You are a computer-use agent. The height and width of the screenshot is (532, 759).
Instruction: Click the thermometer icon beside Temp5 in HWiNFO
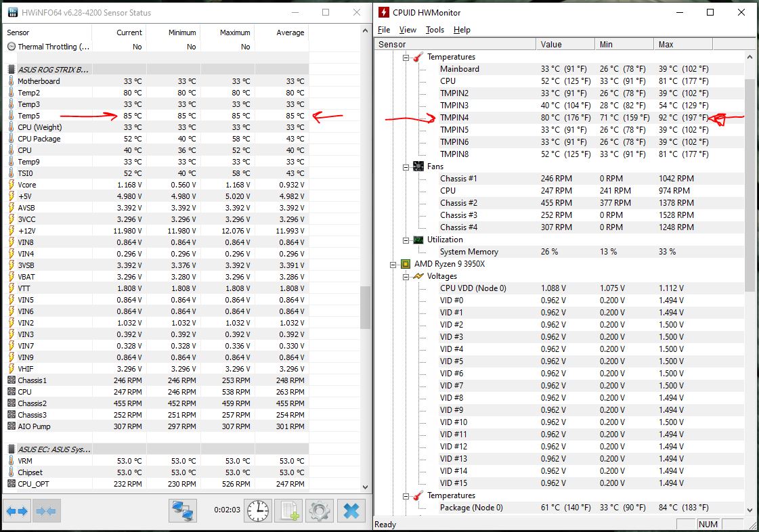click(11, 116)
